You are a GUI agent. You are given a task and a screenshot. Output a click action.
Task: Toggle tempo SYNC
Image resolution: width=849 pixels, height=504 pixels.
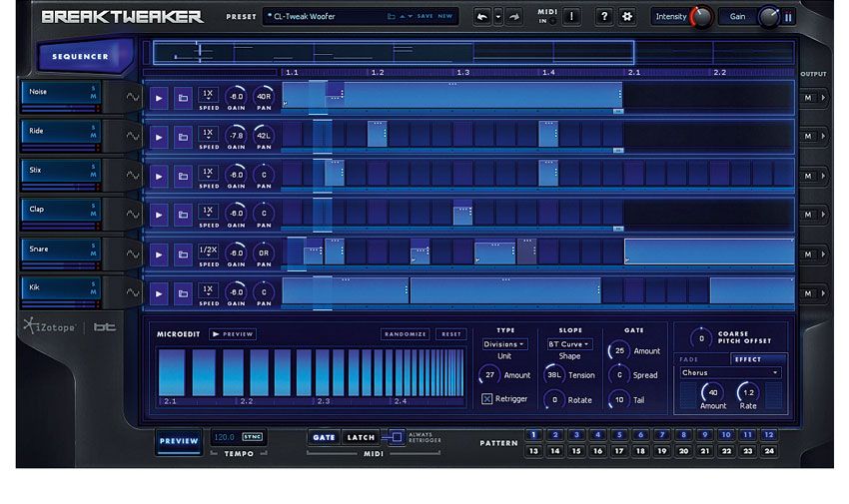tap(253, 437)
